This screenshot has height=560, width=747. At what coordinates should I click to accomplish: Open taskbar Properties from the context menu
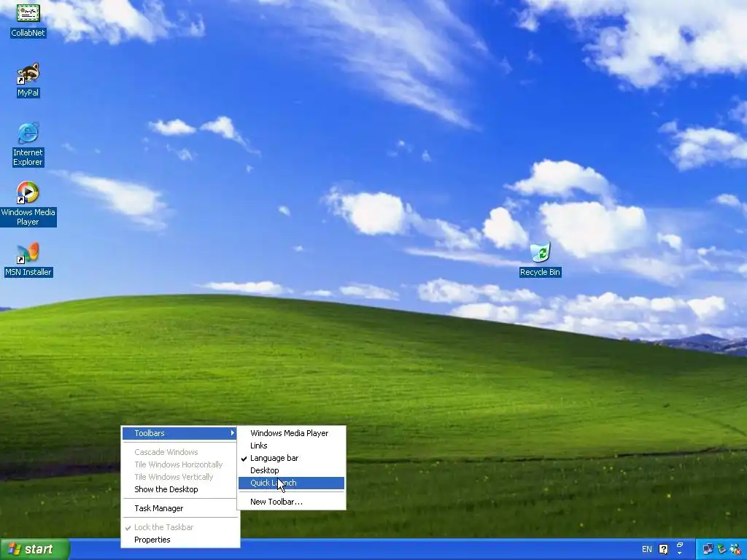tap(179, 540)
